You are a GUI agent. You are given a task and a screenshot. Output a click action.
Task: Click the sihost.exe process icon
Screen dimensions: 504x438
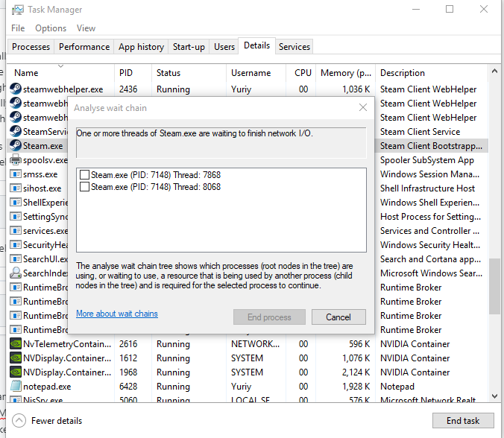click(x=16, y=188)
